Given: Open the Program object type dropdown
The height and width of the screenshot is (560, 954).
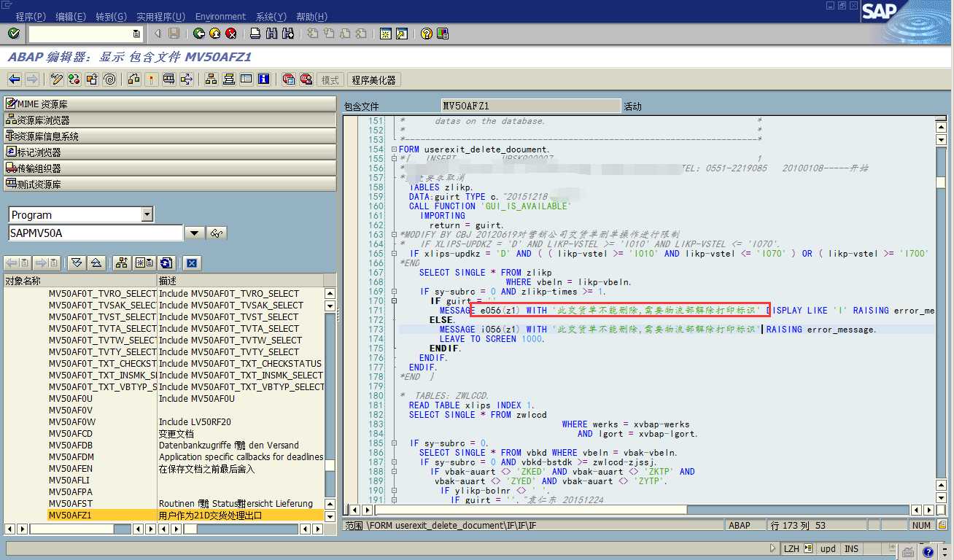Looking at the screenshot, I should [147, 214].
